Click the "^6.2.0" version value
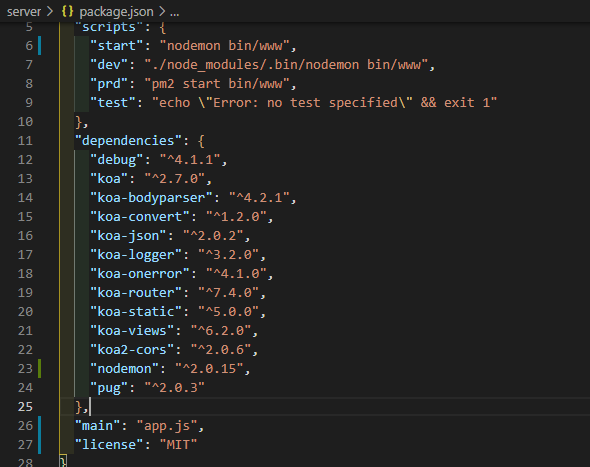The image size is (590, 467). (220, 331)
